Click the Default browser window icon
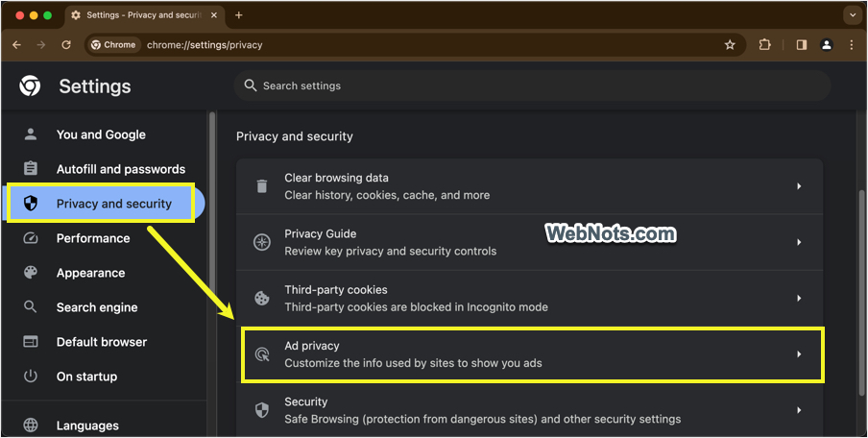The image size is (868, 438). (x=31, y=342)
